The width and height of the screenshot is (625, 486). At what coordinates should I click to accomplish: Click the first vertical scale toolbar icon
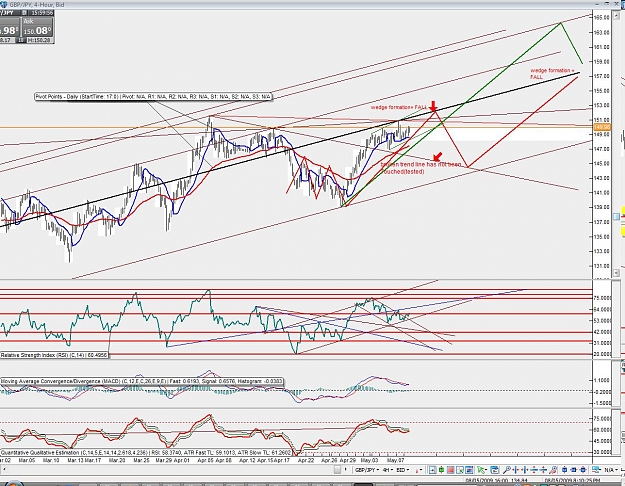click(534, 470)
